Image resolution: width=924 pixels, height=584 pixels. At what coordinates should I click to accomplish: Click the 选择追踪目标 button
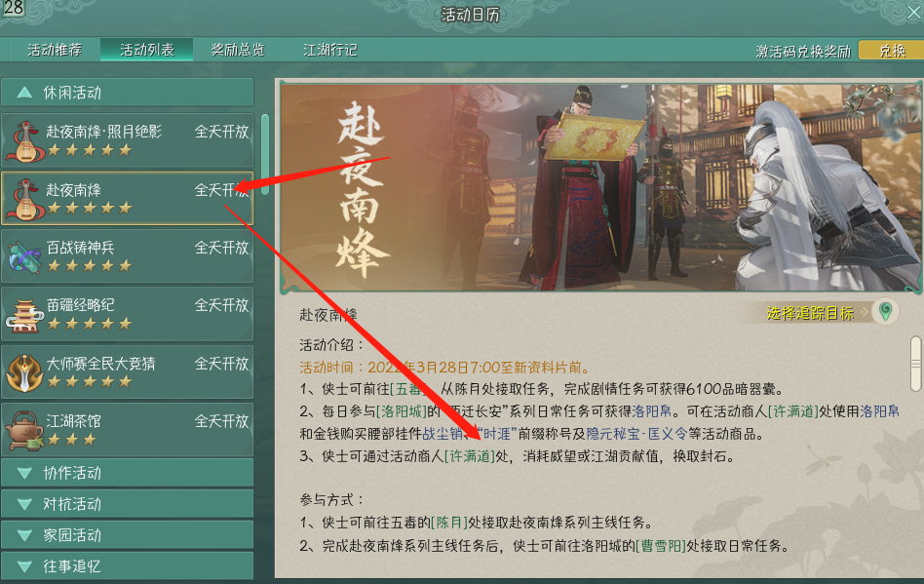tap(810, 313)
